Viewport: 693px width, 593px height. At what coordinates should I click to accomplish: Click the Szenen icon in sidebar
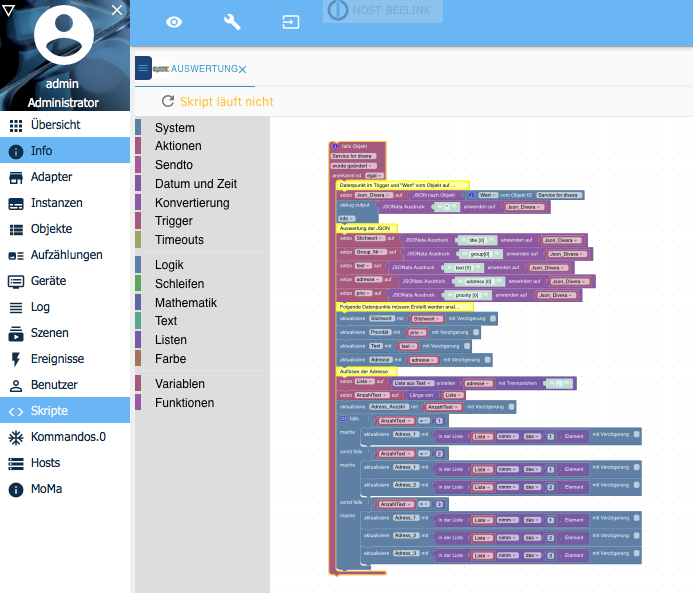[x=15, y=333]
